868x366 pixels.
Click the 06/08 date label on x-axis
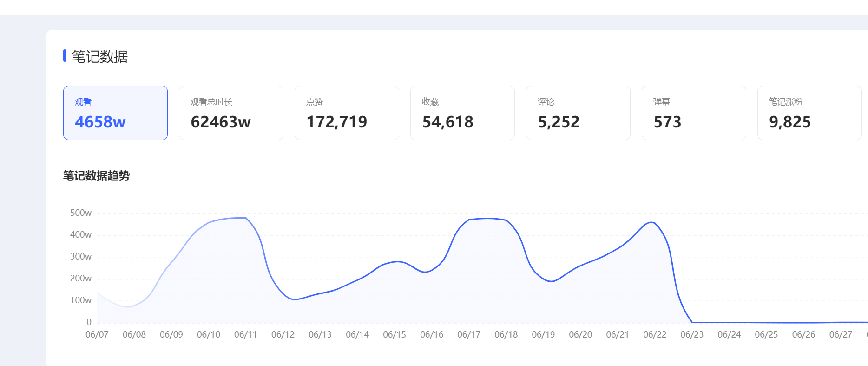coord(134,335)
